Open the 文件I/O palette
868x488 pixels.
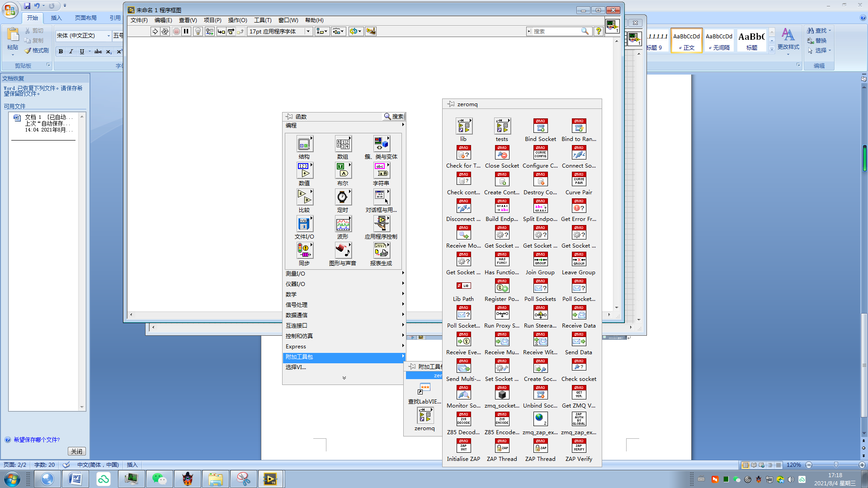305,224
